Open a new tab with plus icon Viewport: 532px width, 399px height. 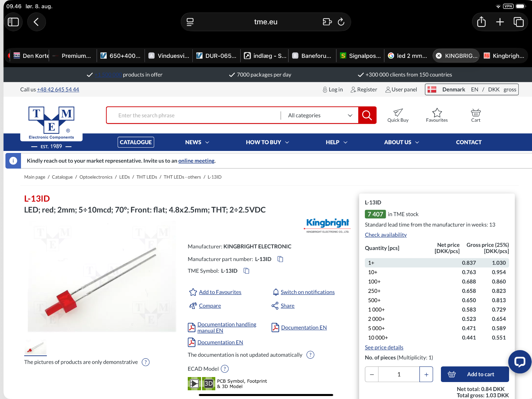(500, 22)
